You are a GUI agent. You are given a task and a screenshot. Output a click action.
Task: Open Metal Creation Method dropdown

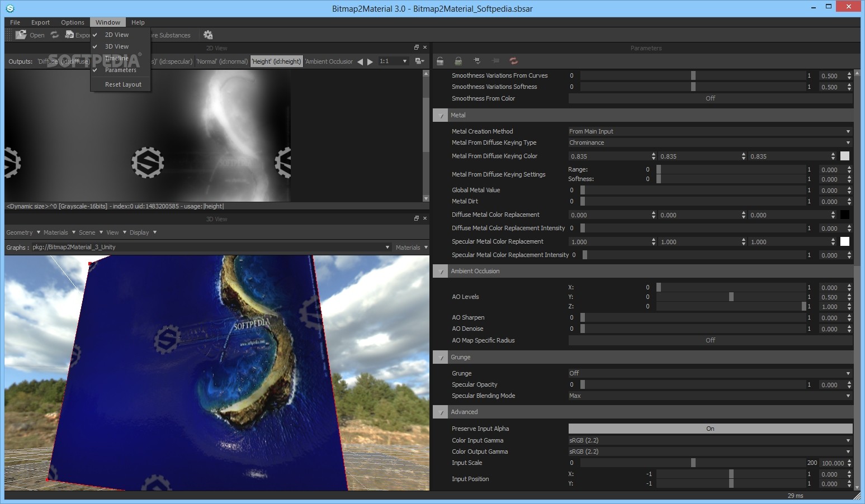pyautogui.click(x=710, y=131)
